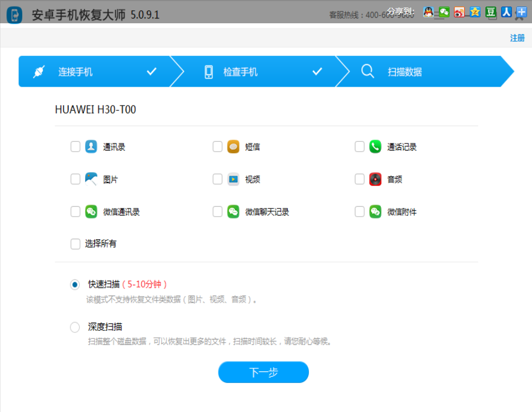
Task: Click the app logo in title bar
Action: click(x=15, y=15)
